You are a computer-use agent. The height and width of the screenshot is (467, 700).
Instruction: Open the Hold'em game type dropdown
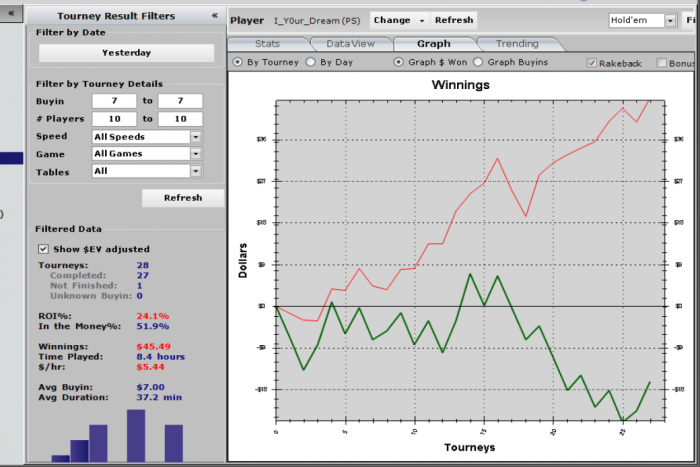click(642, 20)
